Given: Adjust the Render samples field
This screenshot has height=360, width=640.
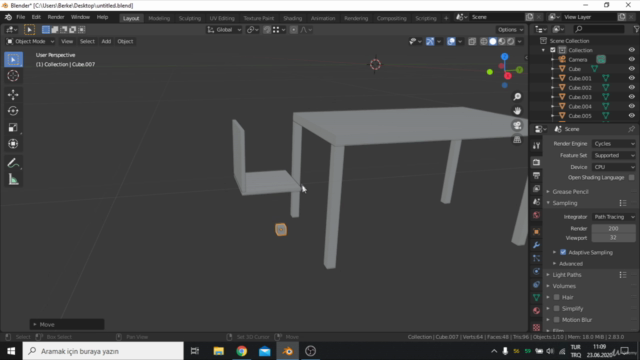Looking at the screenshot, I should click(x=613, y=229).
